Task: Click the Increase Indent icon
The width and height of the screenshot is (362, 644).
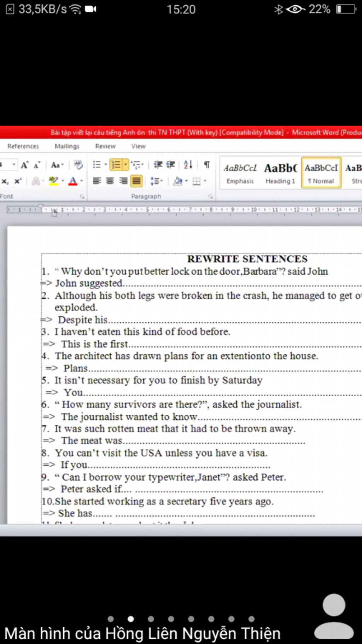Action: (171, 165)
